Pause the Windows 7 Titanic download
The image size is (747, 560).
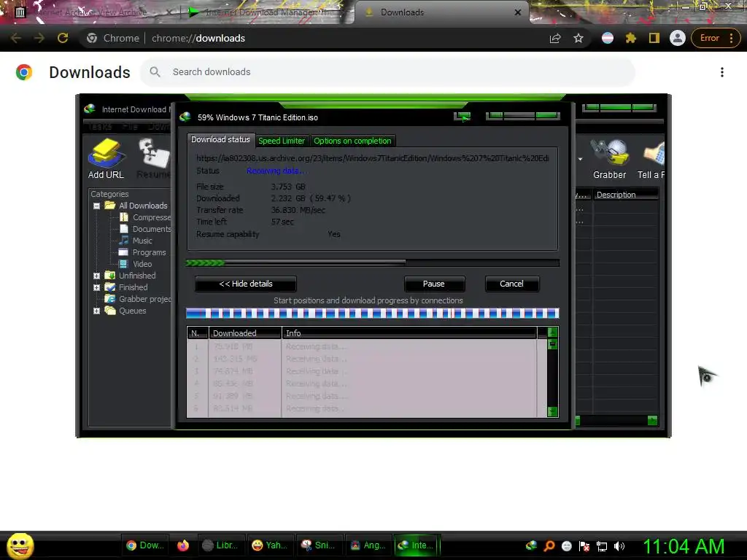pyautogui.click(x=434, y=284)
